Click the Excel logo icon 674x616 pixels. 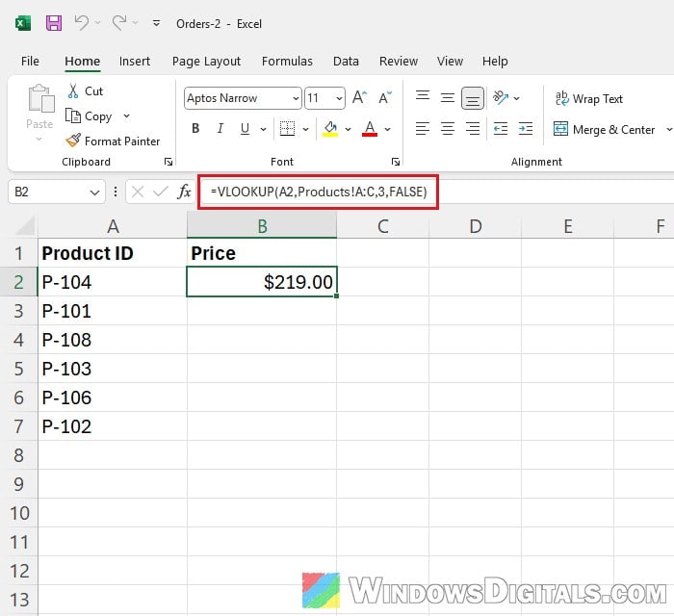click(x=23, y=23)
